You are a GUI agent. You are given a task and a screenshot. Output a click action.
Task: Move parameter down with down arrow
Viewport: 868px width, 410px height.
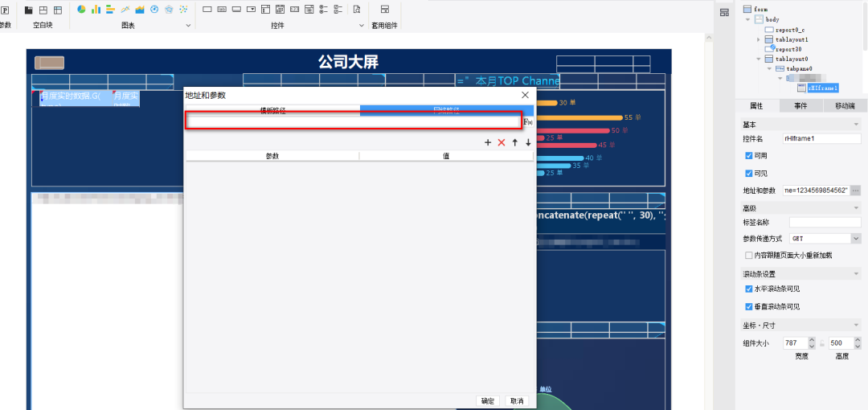pyautogui.click(x=528, y=142)
